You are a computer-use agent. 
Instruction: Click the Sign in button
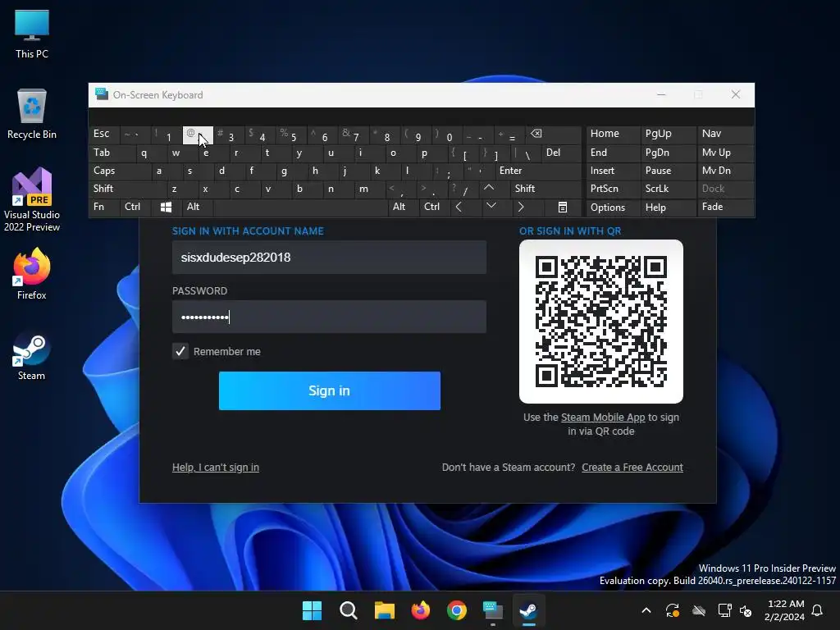(x=330, y=390)
